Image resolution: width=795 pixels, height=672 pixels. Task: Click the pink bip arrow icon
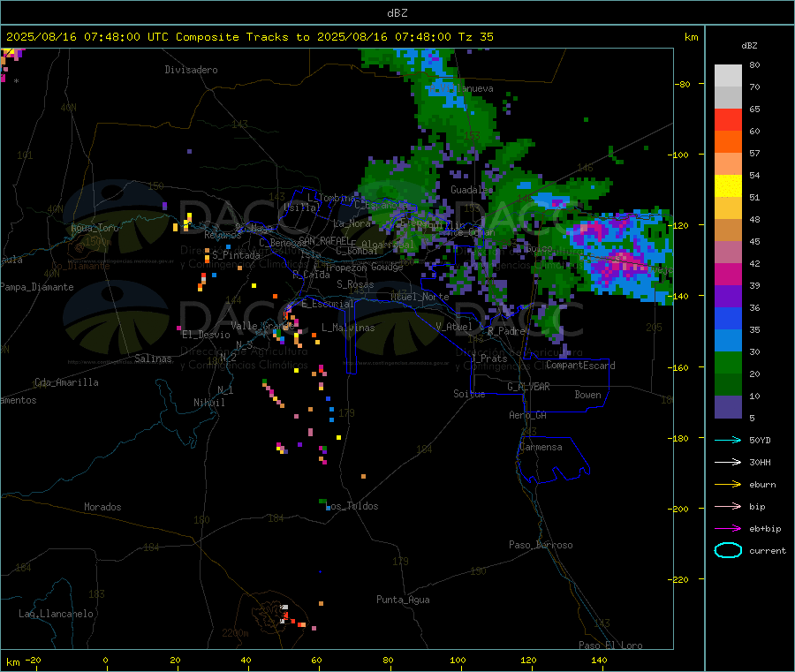click(x=728, y=506)
